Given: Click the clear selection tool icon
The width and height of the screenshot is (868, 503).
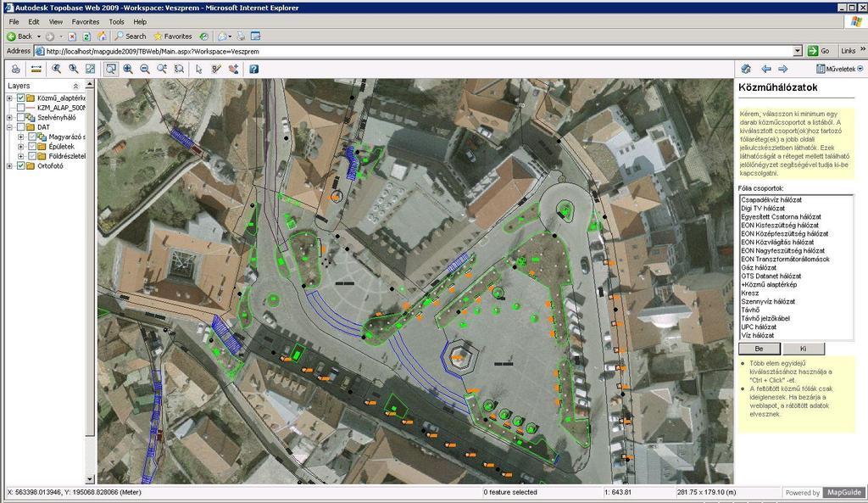Looking at the screenshot, I should click(216, 70).
